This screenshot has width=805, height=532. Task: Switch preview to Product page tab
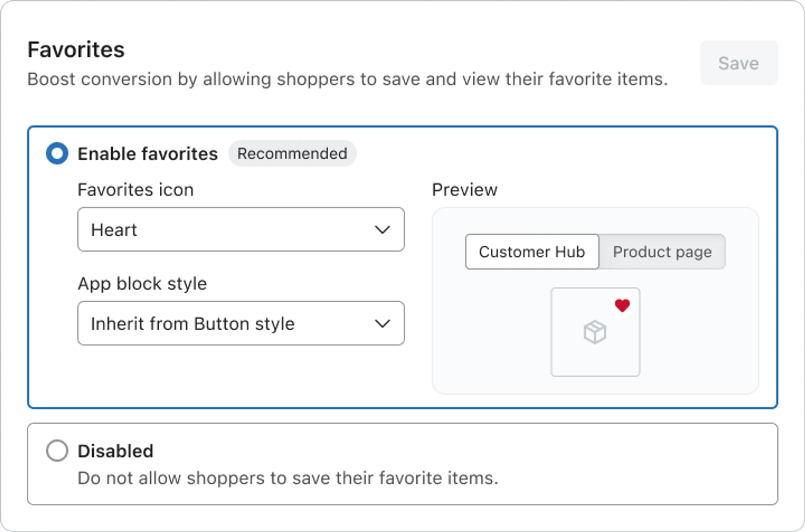662,252
